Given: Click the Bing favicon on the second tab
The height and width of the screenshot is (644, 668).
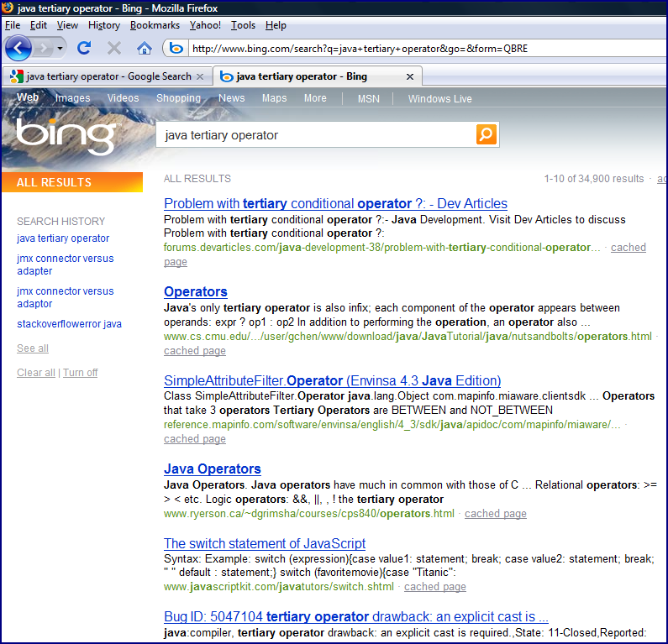Looking at the screenshot, I should tap(226, 76).
